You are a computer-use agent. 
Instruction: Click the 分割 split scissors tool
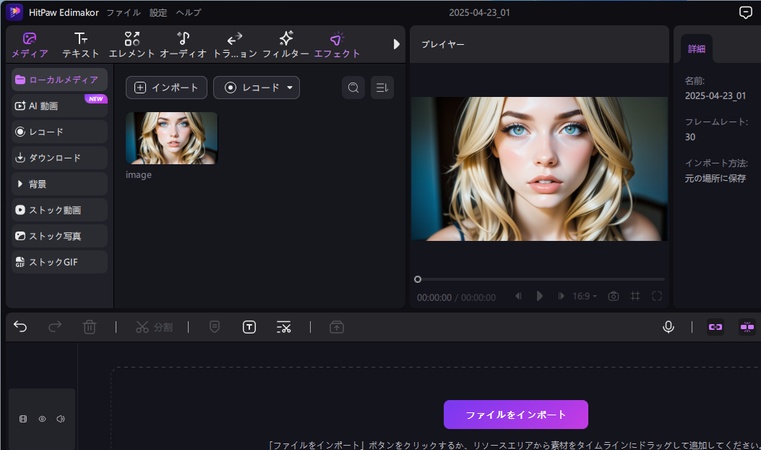[x=154, y=327]
